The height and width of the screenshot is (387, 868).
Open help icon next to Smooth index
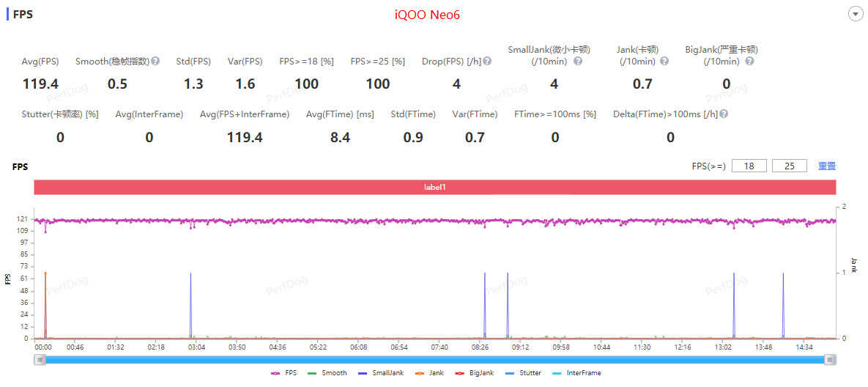click(155, 61)
